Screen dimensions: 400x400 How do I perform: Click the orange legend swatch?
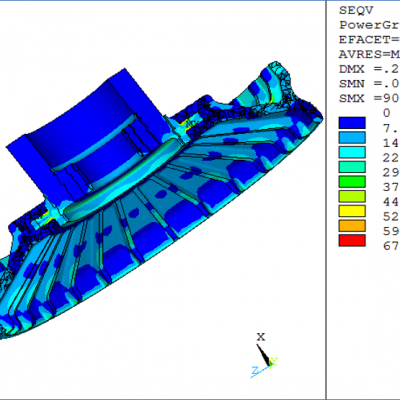(x=352, y=226)
